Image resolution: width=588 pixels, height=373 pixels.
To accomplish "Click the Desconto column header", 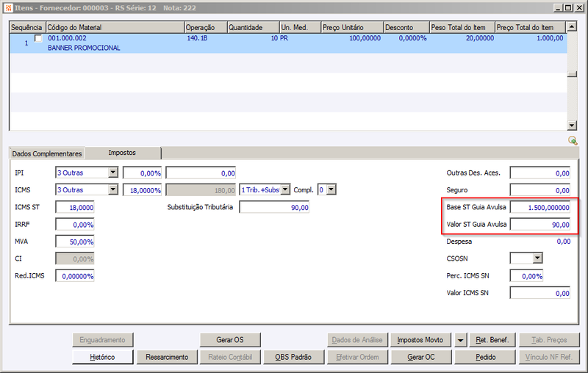I will point(406,27).
